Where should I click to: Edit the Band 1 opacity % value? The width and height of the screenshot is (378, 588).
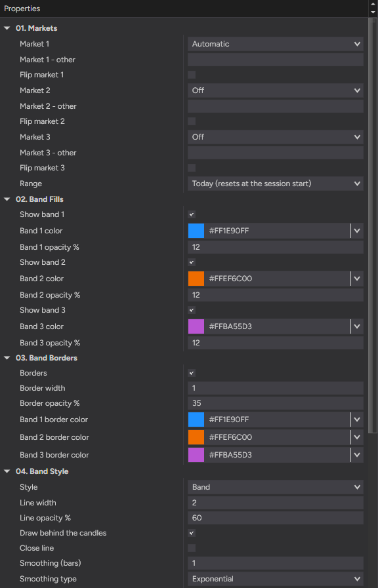tap(275, 247)
